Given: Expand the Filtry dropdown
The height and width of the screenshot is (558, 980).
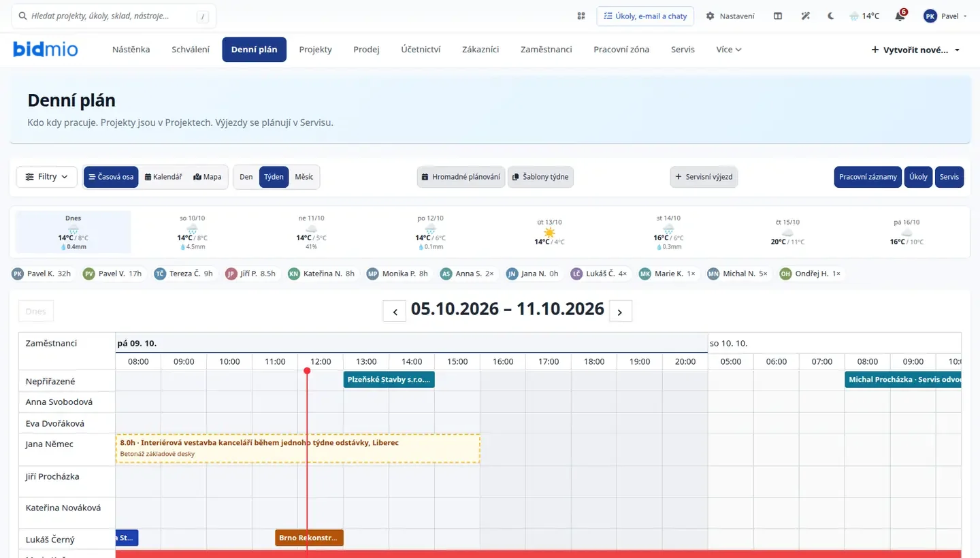Looking at the screenshot, I should pos(47,177).
